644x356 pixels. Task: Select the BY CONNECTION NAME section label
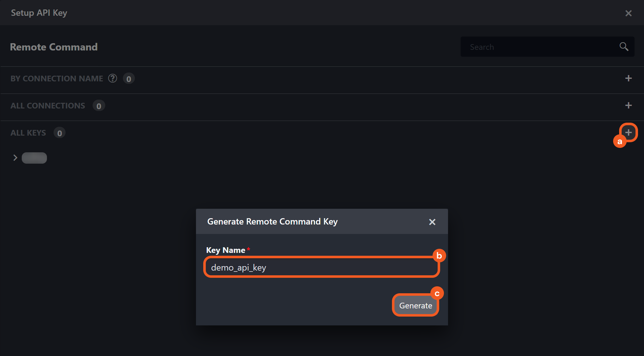(57, 79)
